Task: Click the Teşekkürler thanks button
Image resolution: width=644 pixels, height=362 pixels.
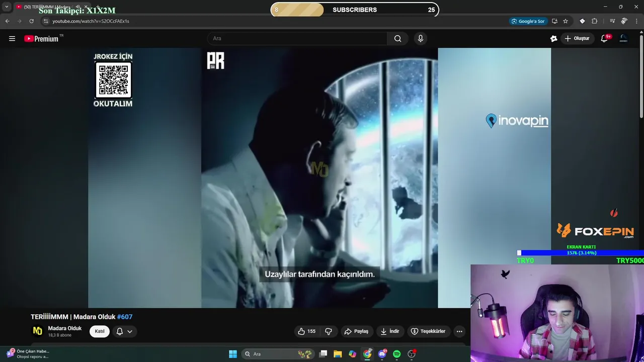Action: tap(428, 331)
